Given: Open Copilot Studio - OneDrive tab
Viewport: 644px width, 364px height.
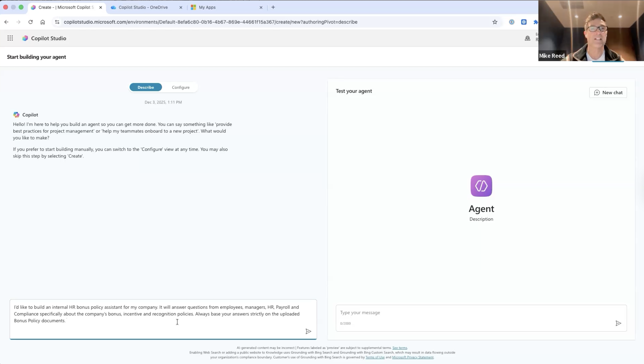Looking at the screenshot, I should click(143, 7).
